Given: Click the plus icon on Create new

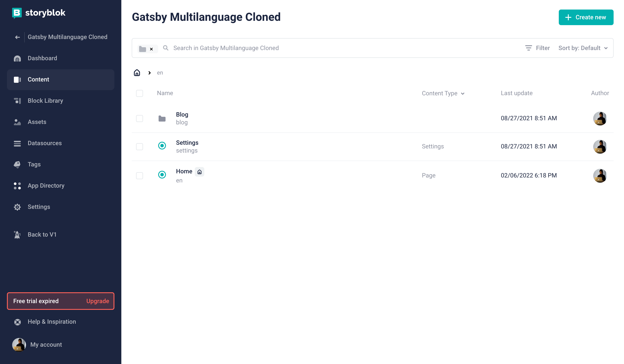Looking at the screenshot, I should coord(568,17).
